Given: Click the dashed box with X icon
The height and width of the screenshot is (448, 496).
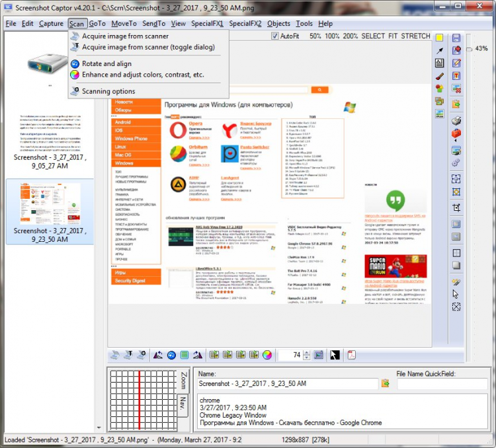Looking at the screenshot, I should click(x=456, y=307).
